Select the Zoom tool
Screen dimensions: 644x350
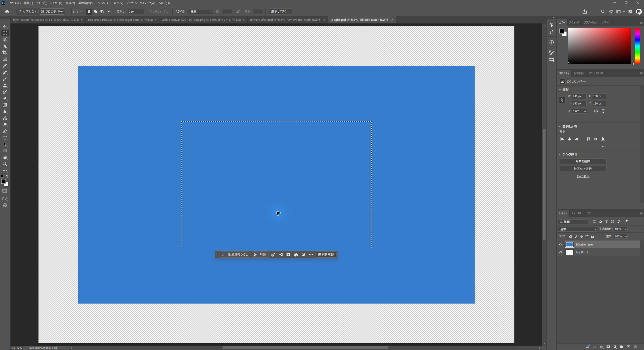click(5, 164)
